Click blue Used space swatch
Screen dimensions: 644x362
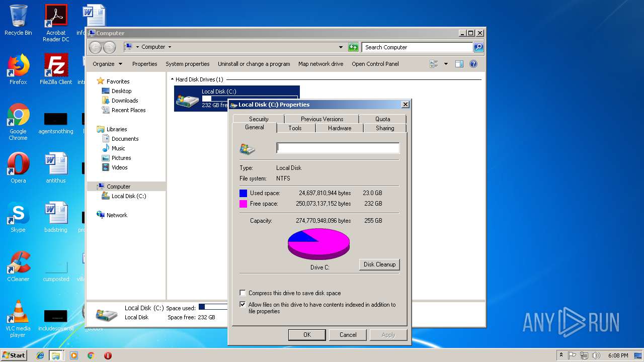tap(244, 193)
